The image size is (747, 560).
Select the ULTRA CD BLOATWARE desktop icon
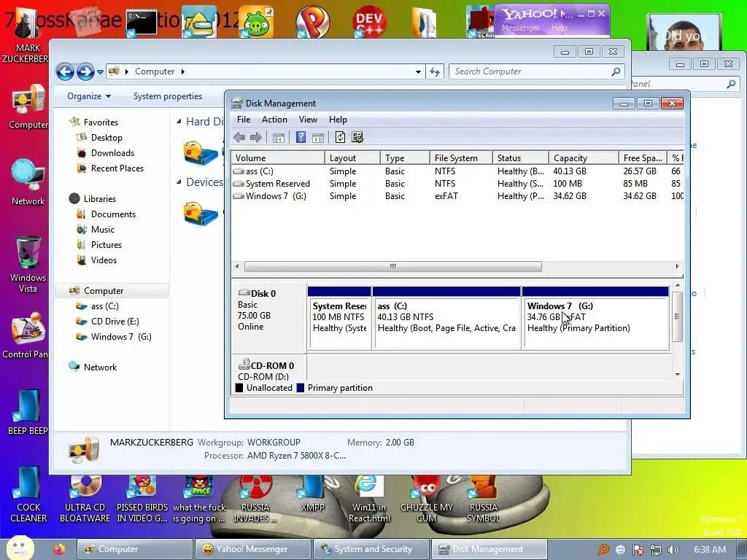point(85,499)
